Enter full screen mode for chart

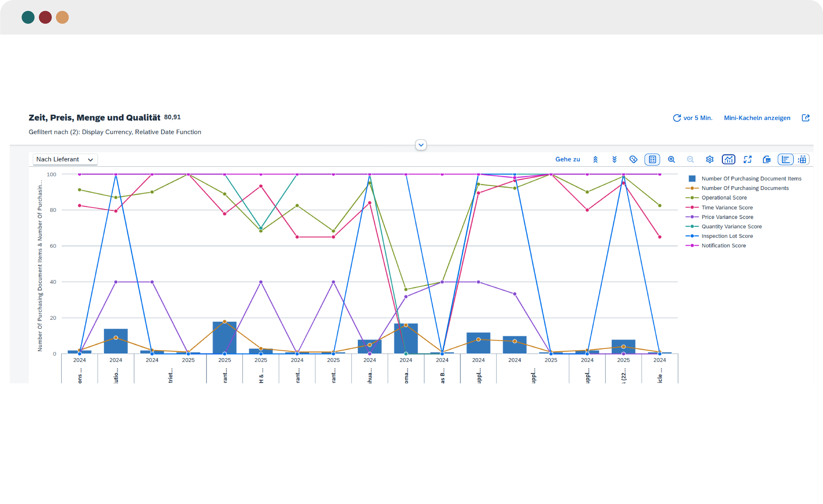[747, 160]
